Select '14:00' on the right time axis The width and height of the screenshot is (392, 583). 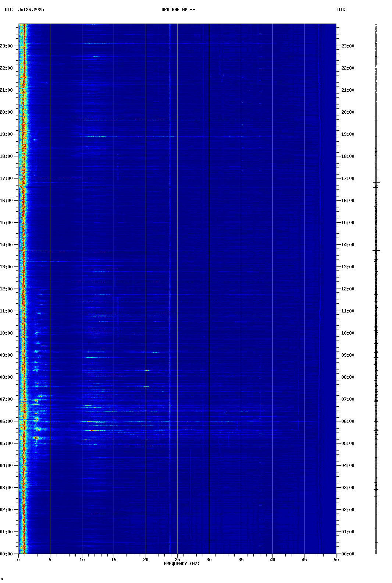pyautogui.click(x=348, y=245)
